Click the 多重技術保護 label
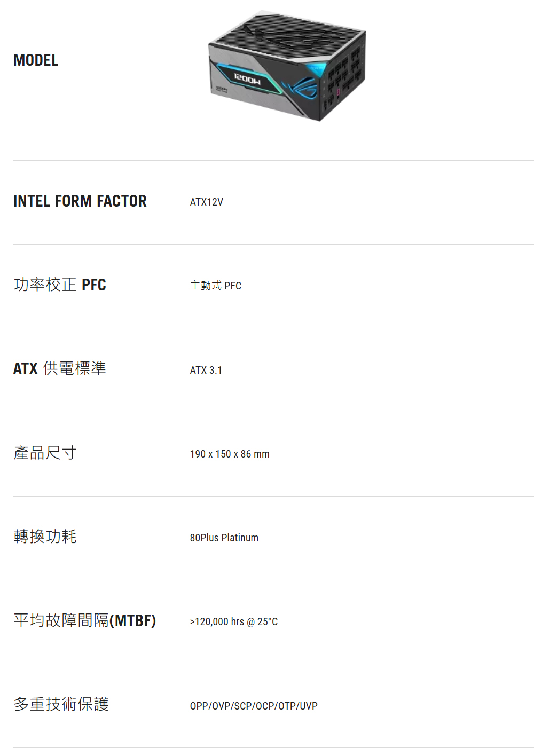534x756 pixels. [61, 704]
